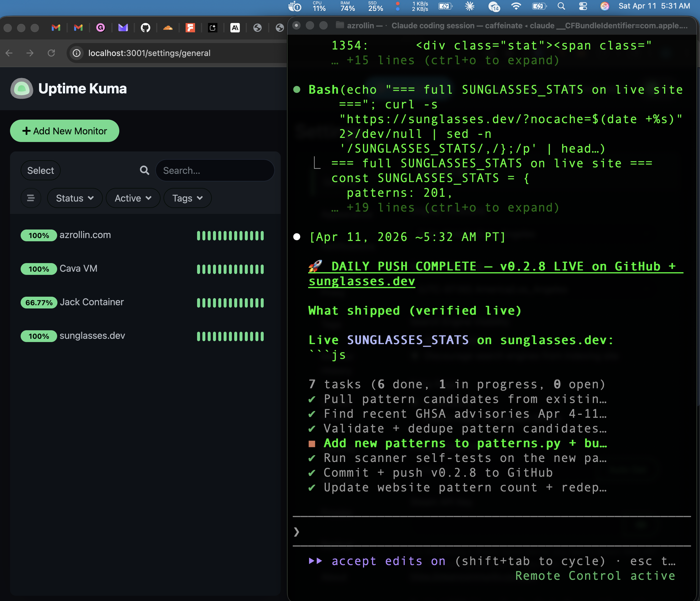
Task: Click the browser back arrow
Action: (x=9, y=53)
